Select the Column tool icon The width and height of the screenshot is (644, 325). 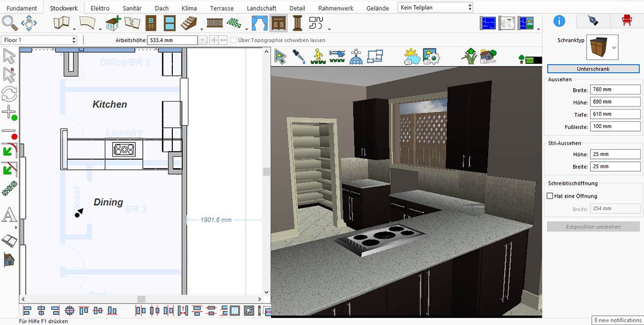[x=297, y=23]
